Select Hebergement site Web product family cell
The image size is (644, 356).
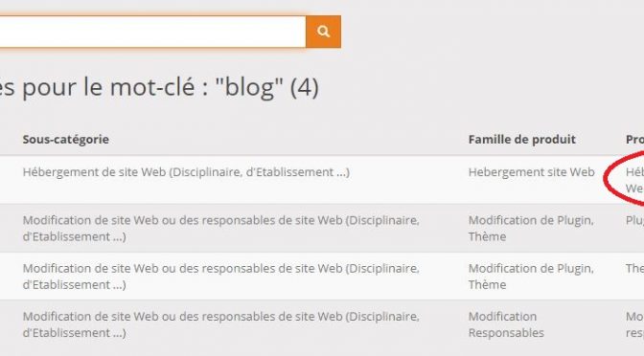(532, 172)
